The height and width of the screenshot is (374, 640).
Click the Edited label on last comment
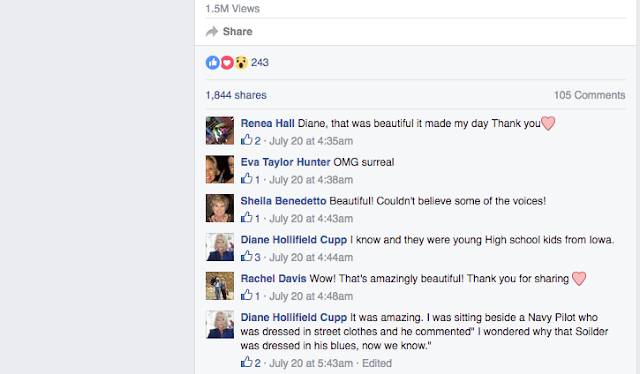point(377,363)
